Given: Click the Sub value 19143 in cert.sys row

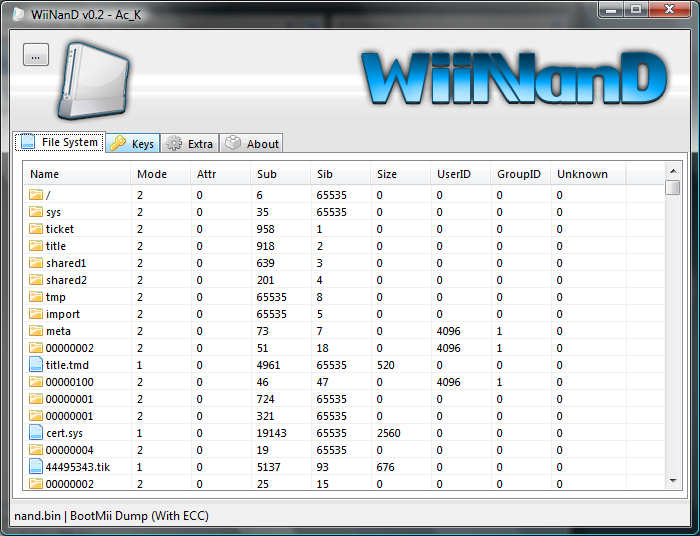Looking at the screenshot, I should [x=271, y=433].
